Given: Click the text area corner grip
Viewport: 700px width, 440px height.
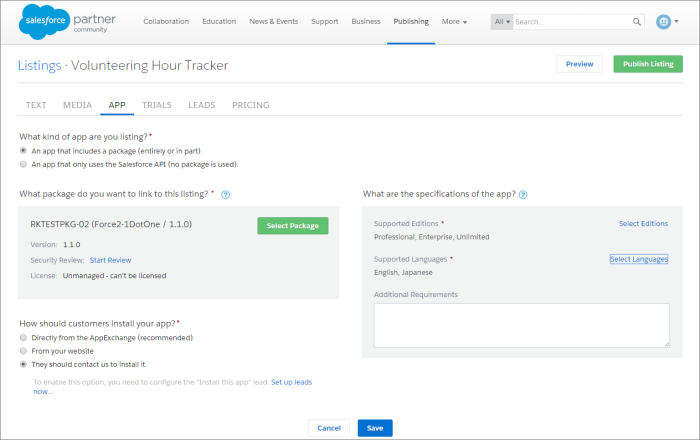Looking at the screenshot, I should [x=667, y=344].
